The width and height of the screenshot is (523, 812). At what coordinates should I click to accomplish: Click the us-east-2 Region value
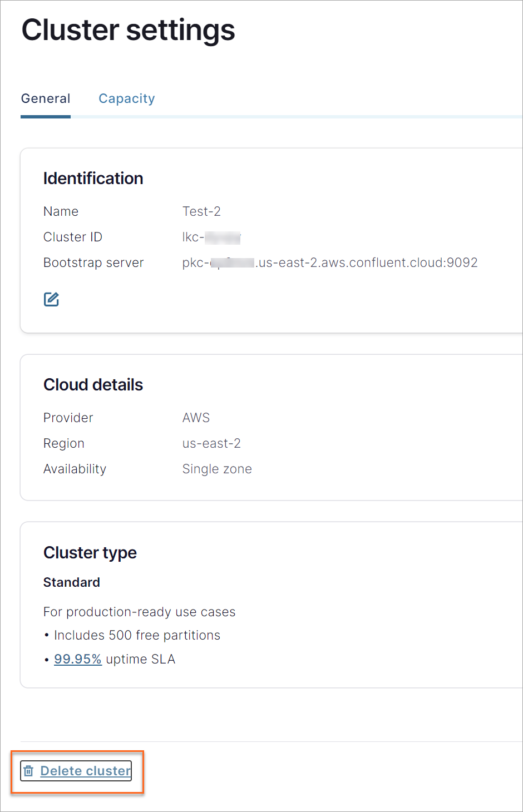[211, 443]
